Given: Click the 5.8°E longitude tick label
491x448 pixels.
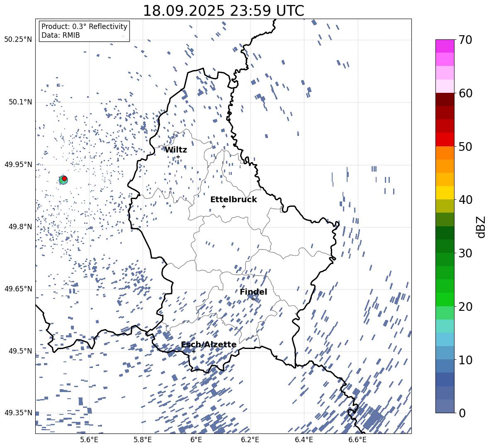Looking at the screenshot, I should (x=143, y=440).
